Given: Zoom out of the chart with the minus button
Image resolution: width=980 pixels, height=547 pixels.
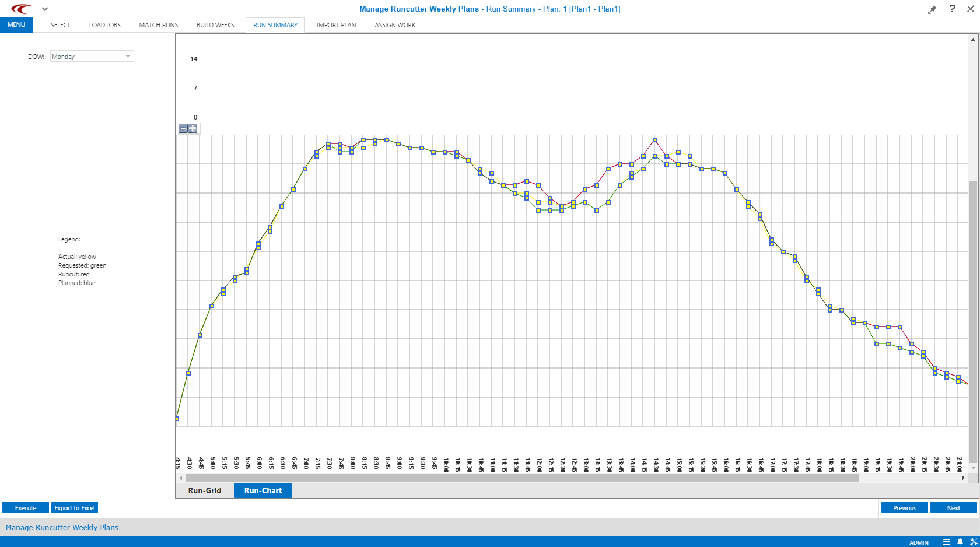Looking at the screenshot, I should click(183, 128).
